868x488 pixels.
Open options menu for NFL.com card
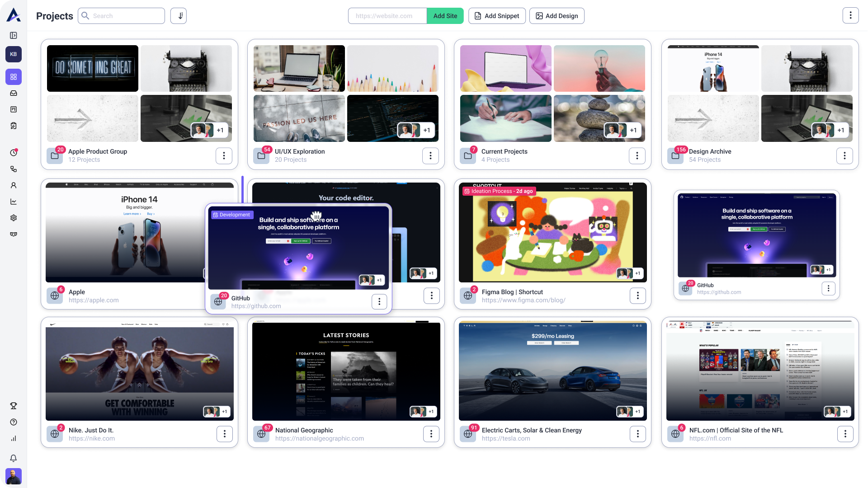pos(845,434)
